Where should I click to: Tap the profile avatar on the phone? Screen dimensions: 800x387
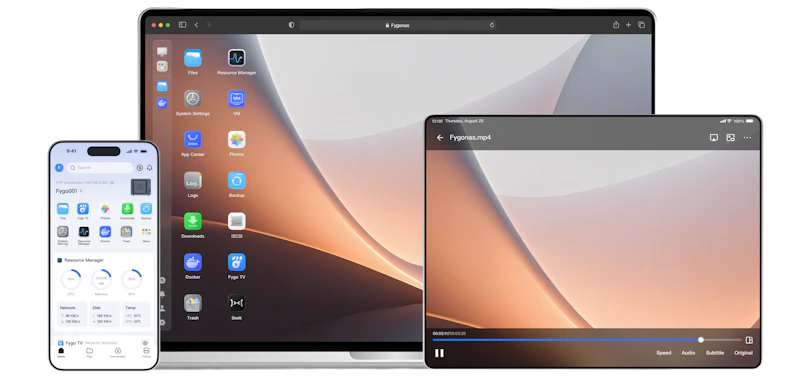[x=59, y=167]
